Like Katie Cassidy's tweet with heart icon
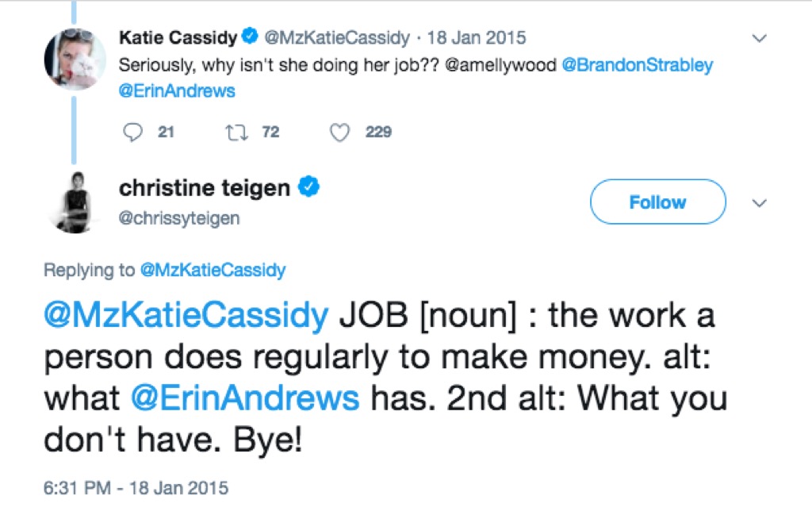This screenshot has height=515, width=812. click(340, 133)
